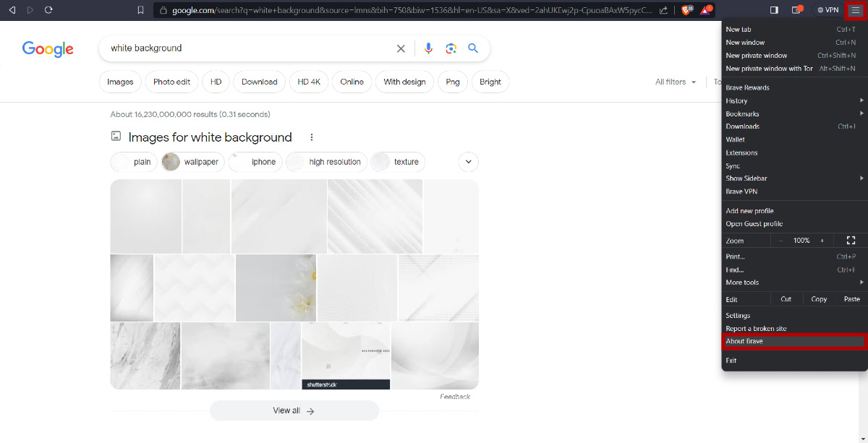Open Settings from the Brave menu
Screen dimensions: 868x443
tap(738, 316)
